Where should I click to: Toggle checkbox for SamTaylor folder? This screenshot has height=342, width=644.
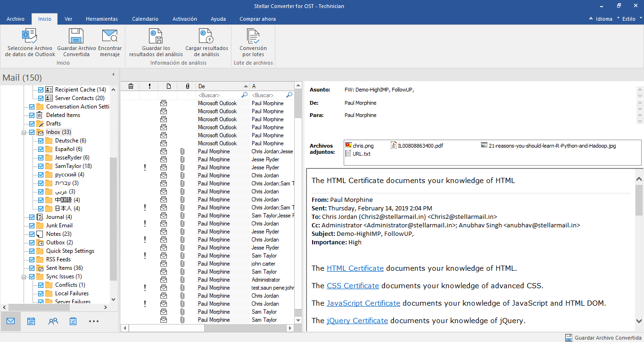point(41,166)
